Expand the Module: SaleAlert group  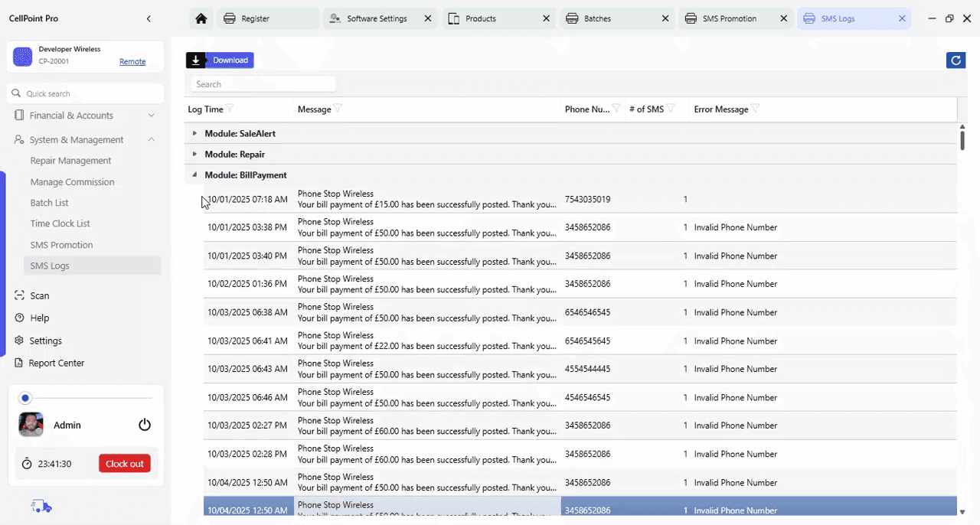(x=194, y=133)
